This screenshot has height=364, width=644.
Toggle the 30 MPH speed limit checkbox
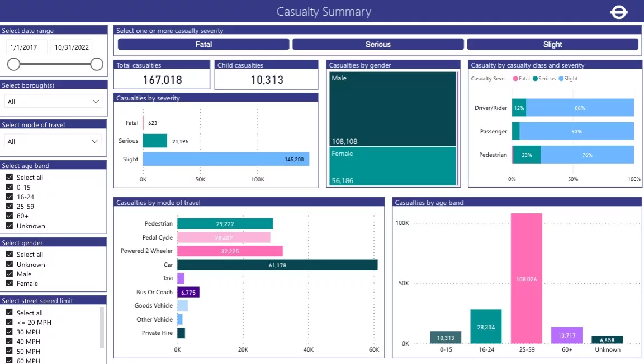[10, 332]
